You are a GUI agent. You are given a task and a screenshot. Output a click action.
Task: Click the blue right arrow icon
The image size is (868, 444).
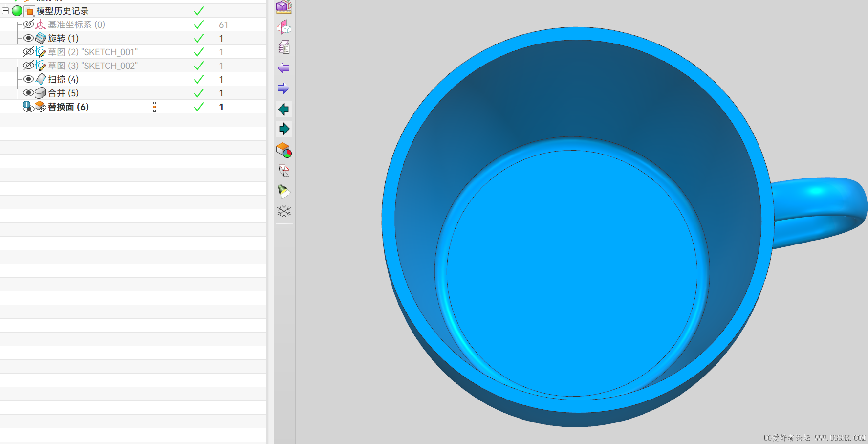coord(283,89)
